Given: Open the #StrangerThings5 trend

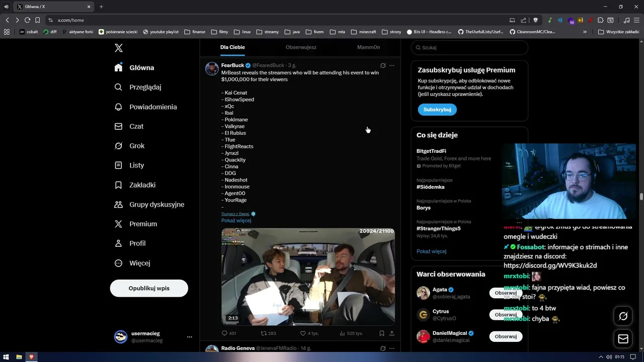Looking at the screenshot, I should click(438, 228).
